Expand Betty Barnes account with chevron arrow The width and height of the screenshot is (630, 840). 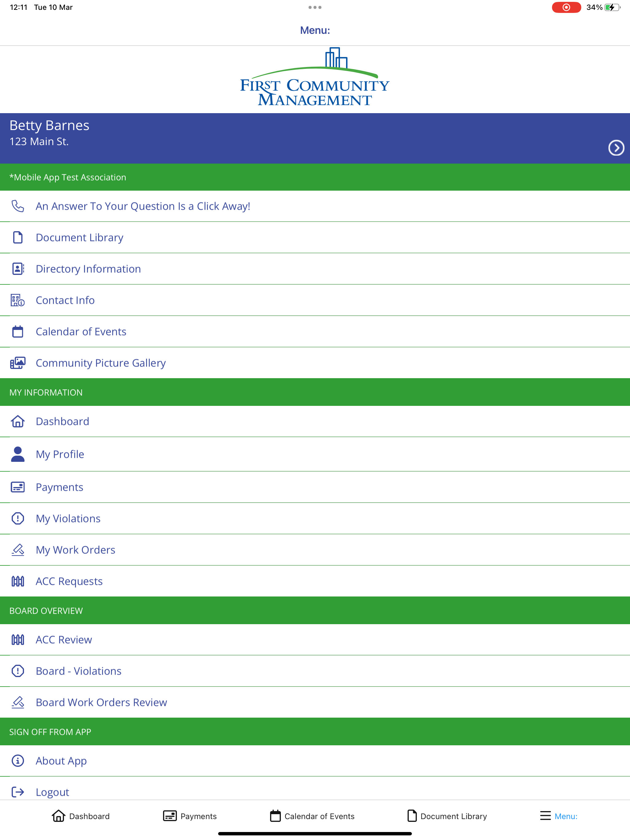[616, 148]
